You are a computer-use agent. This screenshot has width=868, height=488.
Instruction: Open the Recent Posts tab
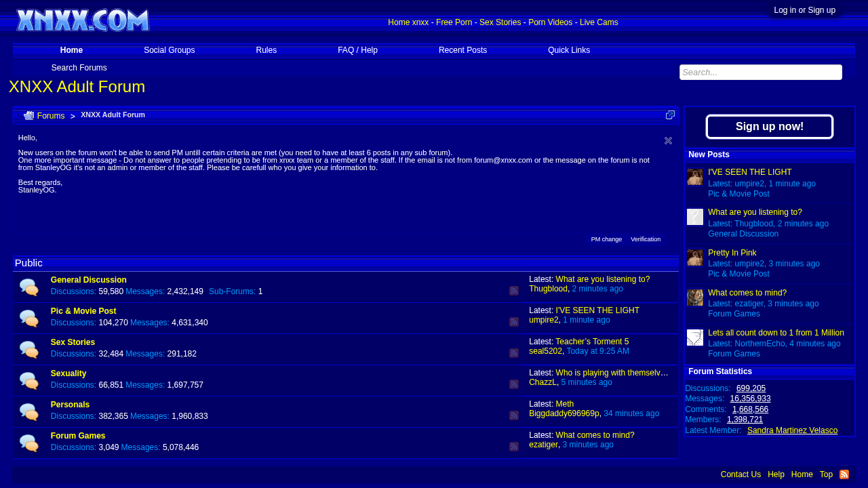point(462,50)
